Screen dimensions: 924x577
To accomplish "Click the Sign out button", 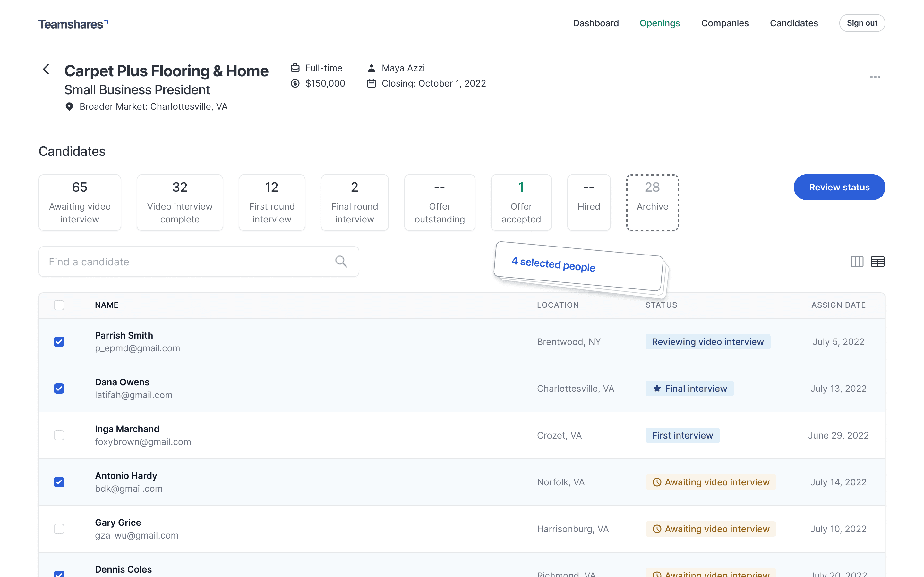I will [x=862, y=23].
